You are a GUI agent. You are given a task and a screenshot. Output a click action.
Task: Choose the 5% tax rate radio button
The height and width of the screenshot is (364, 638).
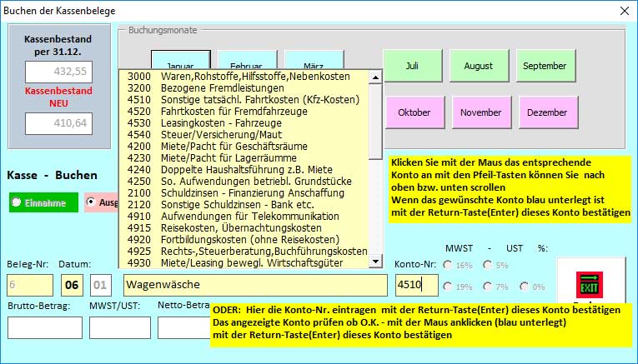(x=487, y=265)
